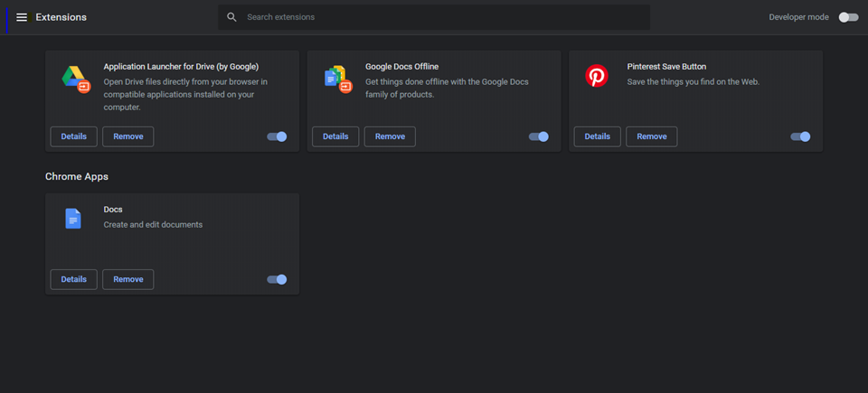Click the Extensions page title

point(61,17)
